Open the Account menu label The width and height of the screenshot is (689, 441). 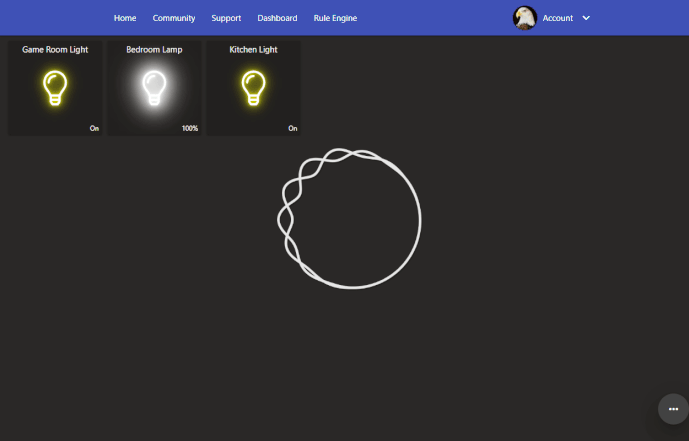click(557, 18)
